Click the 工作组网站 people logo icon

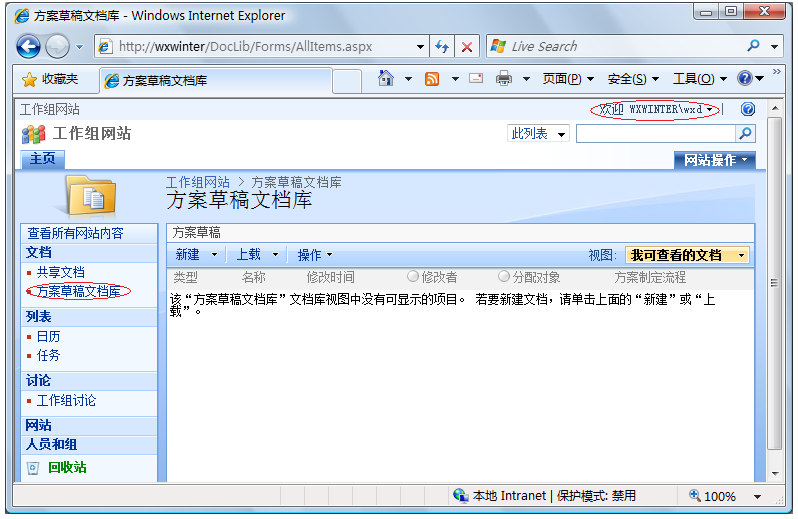pos(34,134)
